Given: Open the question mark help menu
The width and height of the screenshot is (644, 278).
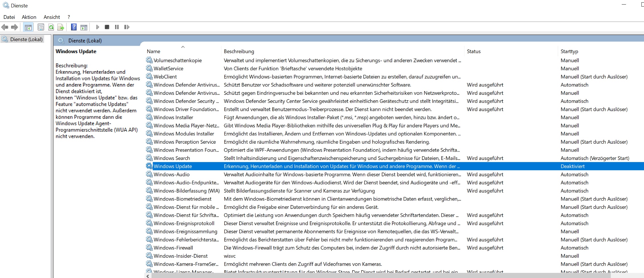Looking at the screenshot, I should click(69, 17).
